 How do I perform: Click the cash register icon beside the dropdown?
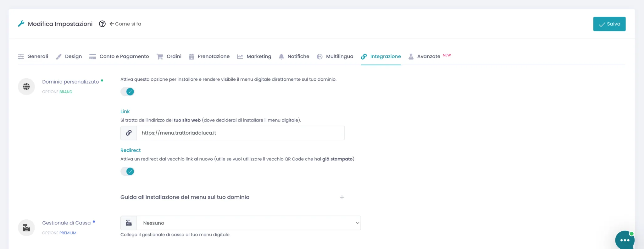coord(129,223)
